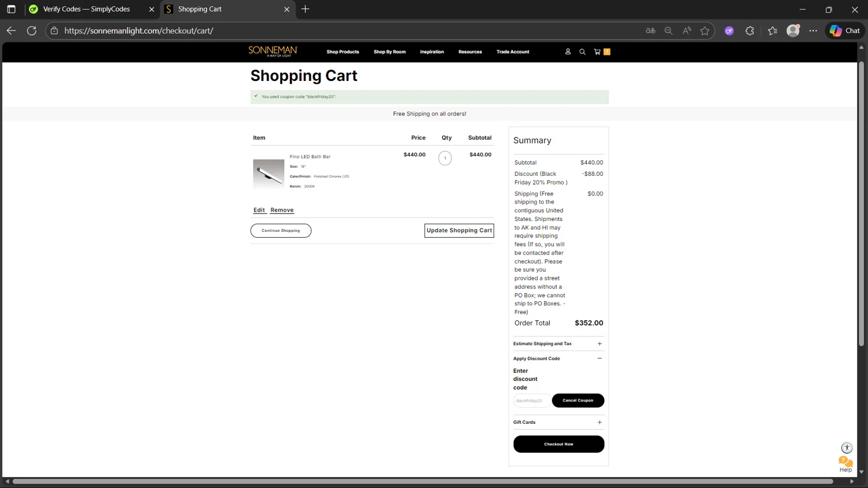The width and height of the screenshot is (868, 488).
Task: Go back with the browser back arrow
Action: (x=11, y=31)
